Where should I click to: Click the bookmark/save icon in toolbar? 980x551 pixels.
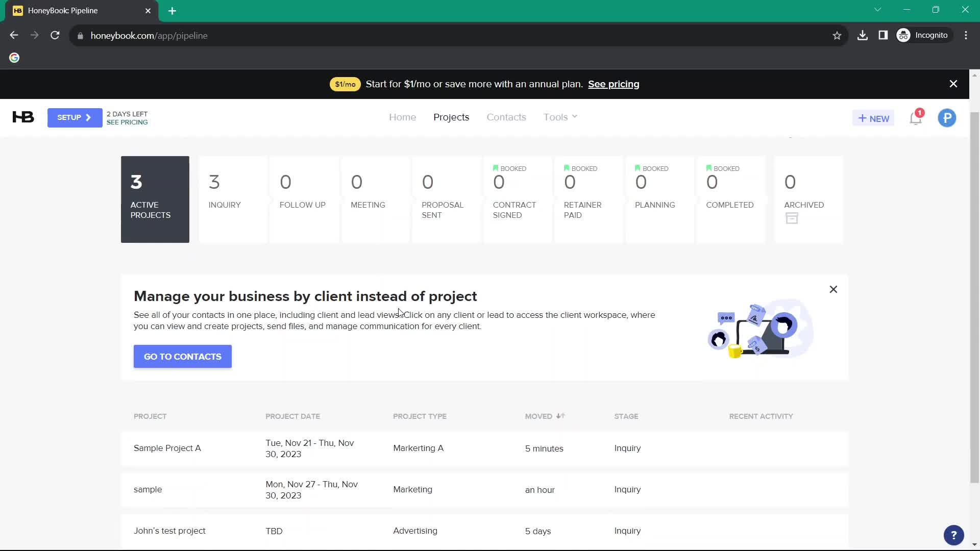tap(837, 36)
